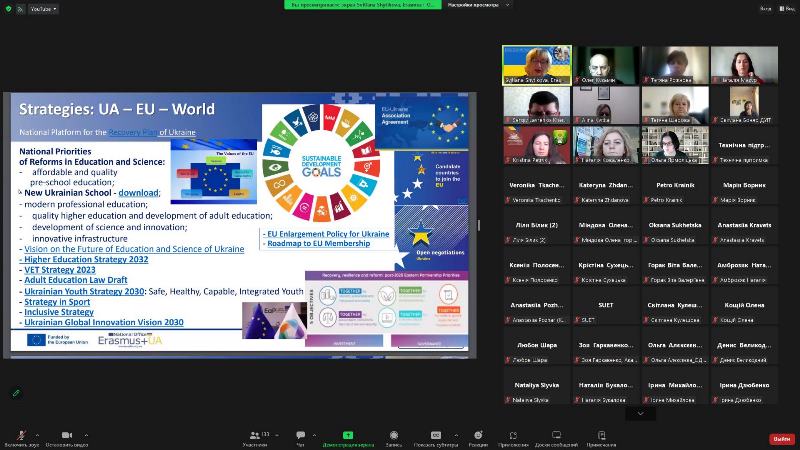
Task: Select the Oksana Sukhetska participant tile
Action: 675,225
